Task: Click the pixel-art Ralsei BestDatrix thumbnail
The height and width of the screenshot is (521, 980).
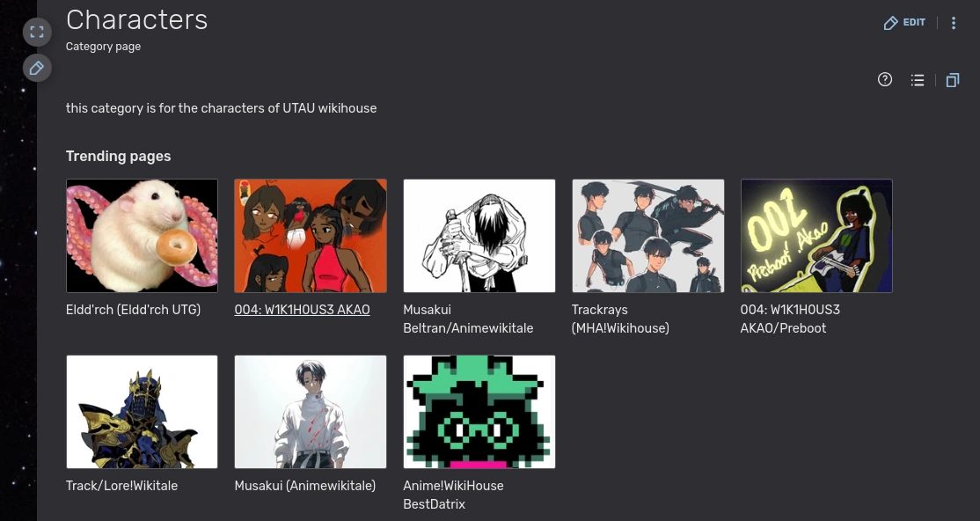Action: coord(479,412)
